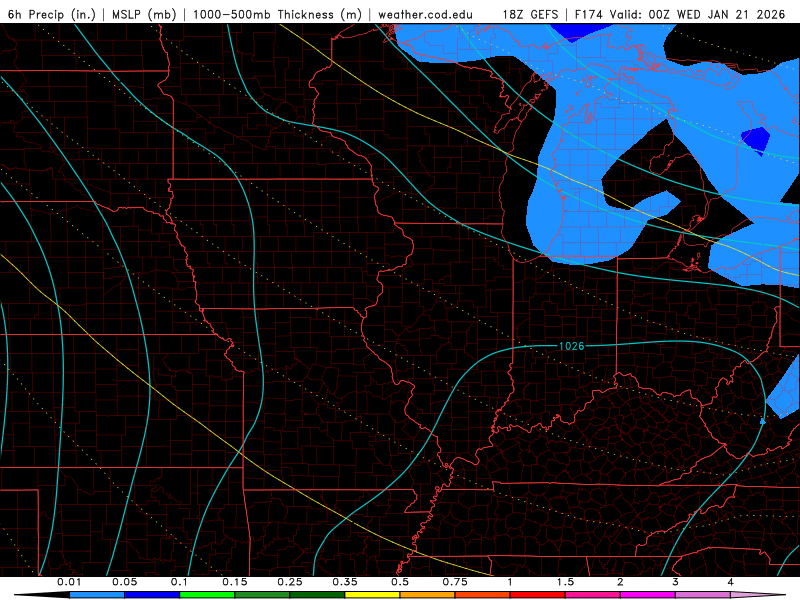Image resolution: width=800 pixels, height=600 pixels.
Task: Click the dark green 0.25 legend swatch
Action: (317, 595)
